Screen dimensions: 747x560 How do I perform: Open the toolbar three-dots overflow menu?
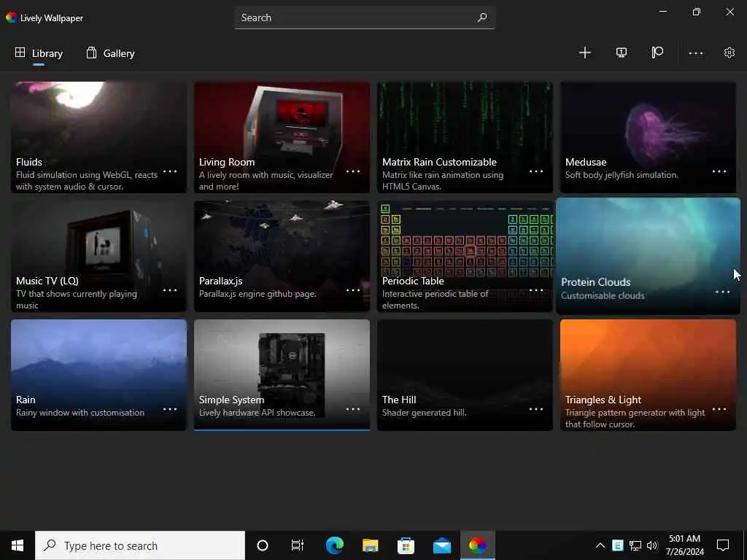(695, 53)
